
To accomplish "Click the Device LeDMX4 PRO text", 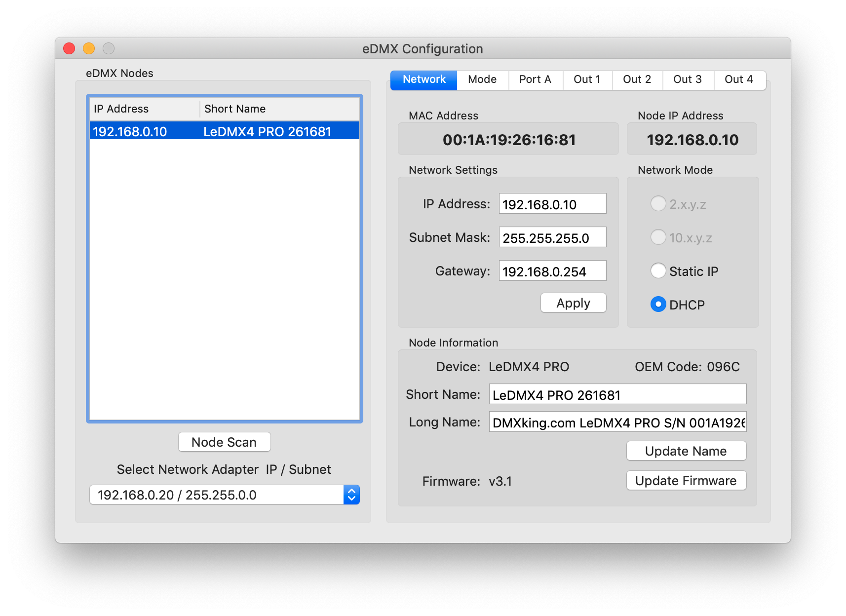I will [x=529, y=367].
